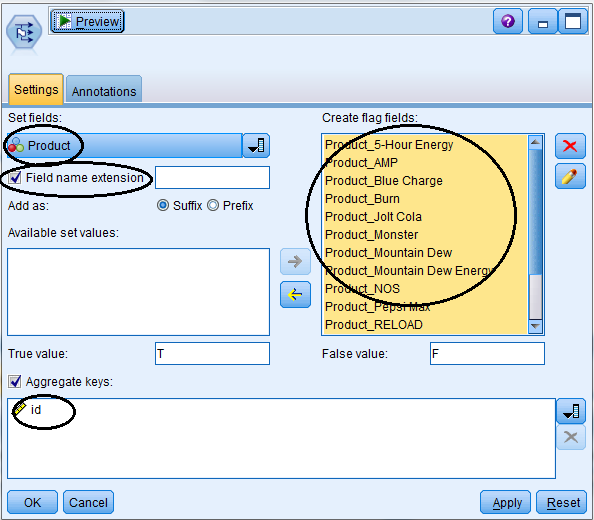Select the Suffix radio button
Viewport: 594px width, 520px height.
pos(163,205)
